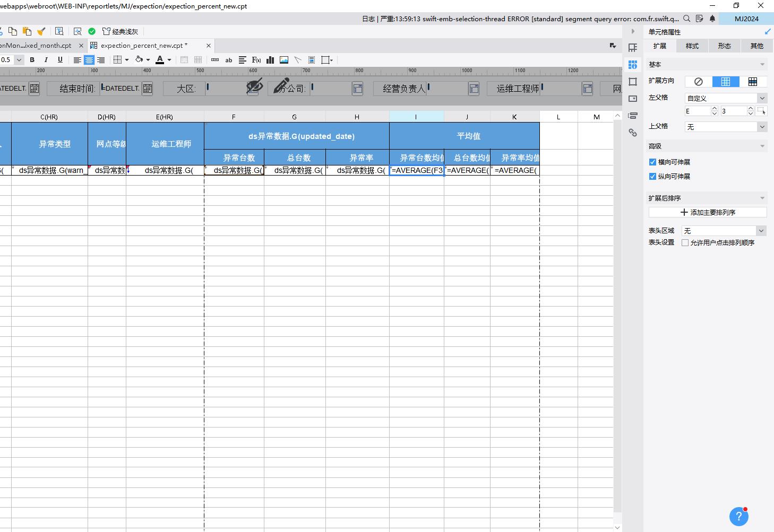Viewport: 774px width, 532px height.
Task: Open the widget settings side panel icon
Action: [633, 99]
